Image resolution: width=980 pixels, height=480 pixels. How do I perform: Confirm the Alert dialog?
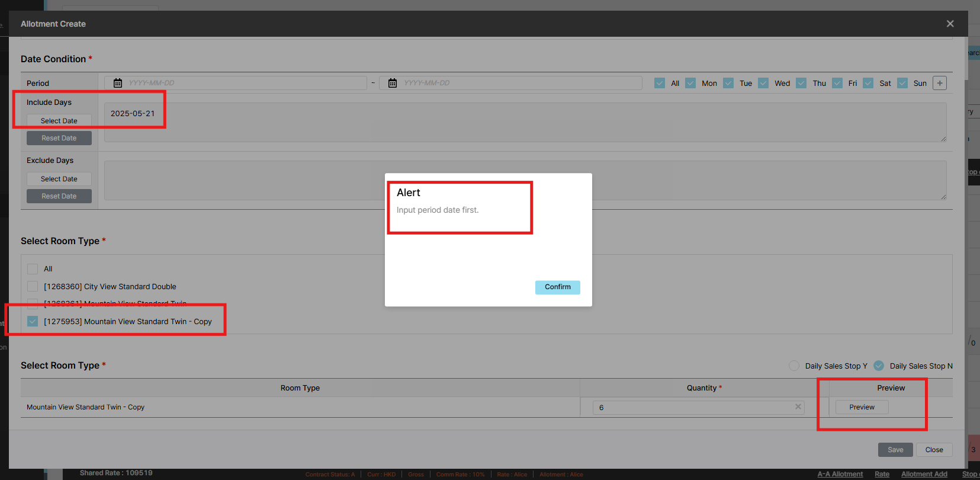pyautogui.click(x=558, y=287)
